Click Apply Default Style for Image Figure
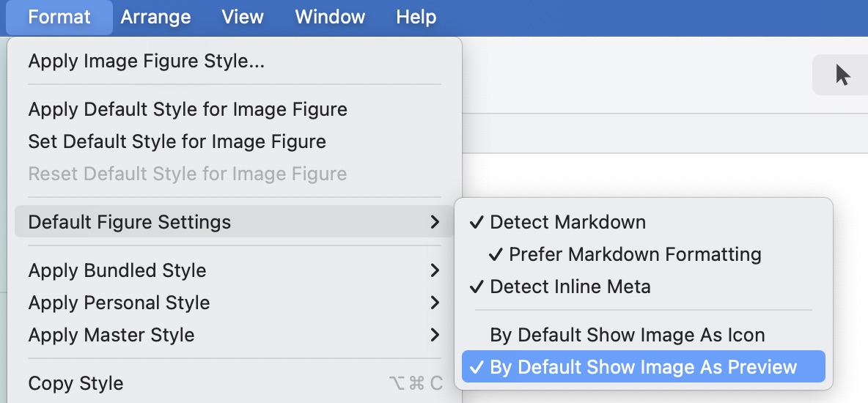868x403 pixels. pos(188,109)
